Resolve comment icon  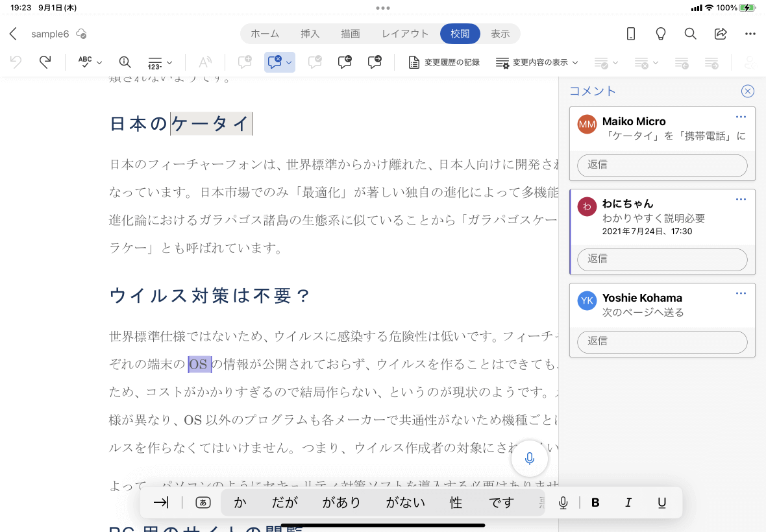tap(315, 62)
